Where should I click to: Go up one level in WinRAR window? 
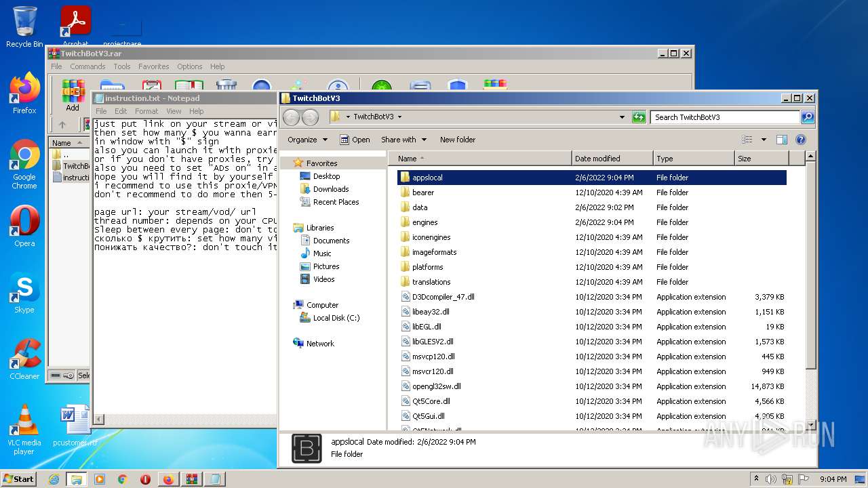coord(62,125)
